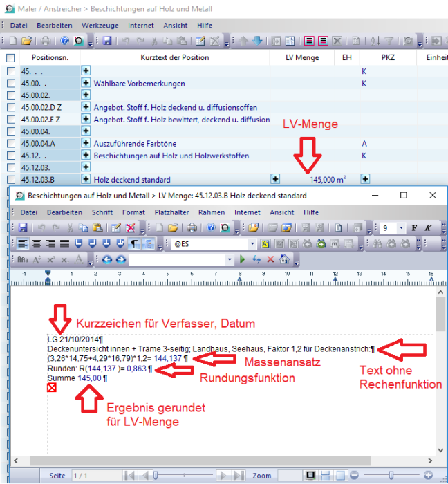This screenshot has height=484, width=448.
Task: Open the font size dropdown showing 9
Action: pos(402,228)
